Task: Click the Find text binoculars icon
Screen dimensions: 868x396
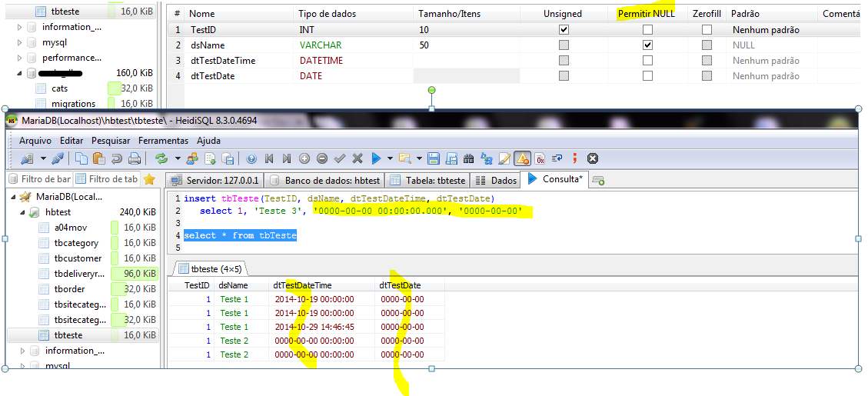Action: pyautogui.click(x=468, y=158)
